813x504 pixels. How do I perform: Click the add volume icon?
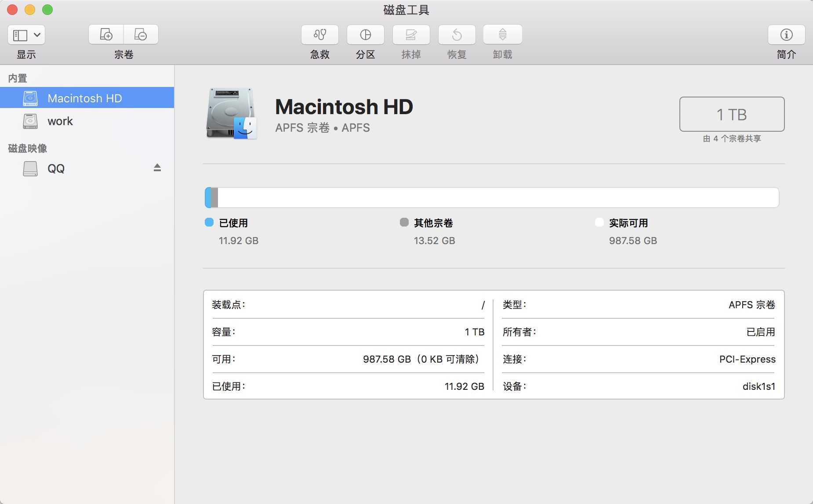coord(106,34)
